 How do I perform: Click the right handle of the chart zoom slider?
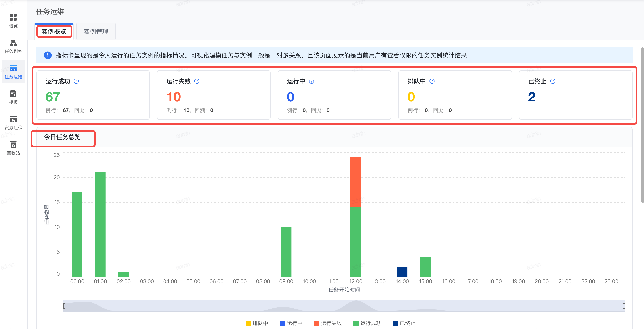coord(624,306)
